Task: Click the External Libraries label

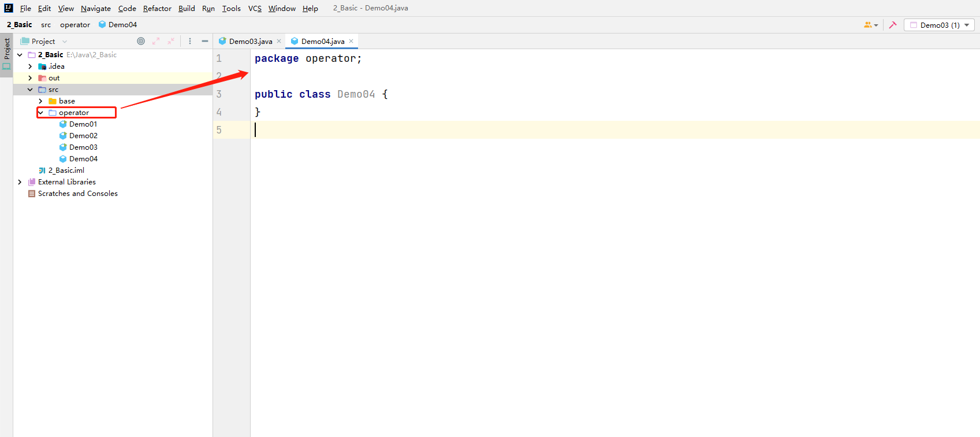Action: point(67,182)
